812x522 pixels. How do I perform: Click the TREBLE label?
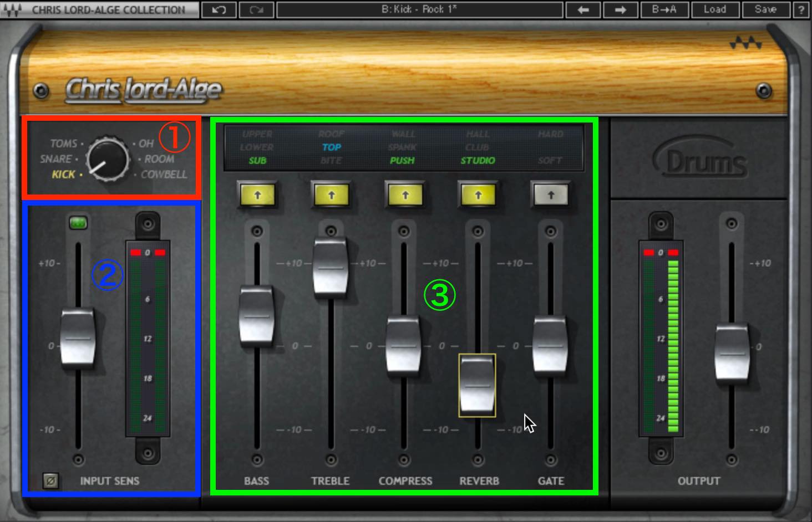331,481
